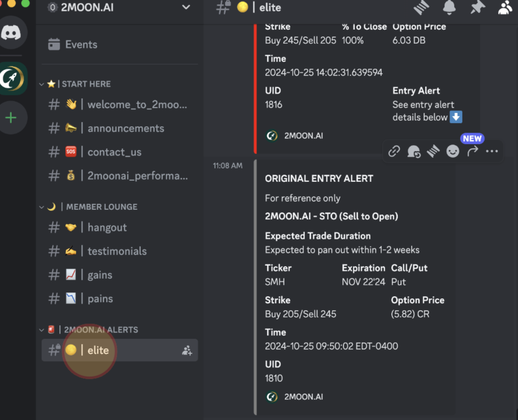The image size is (518, 420).
Task: Toggle the member list
Action: click(x=505, y=8)
